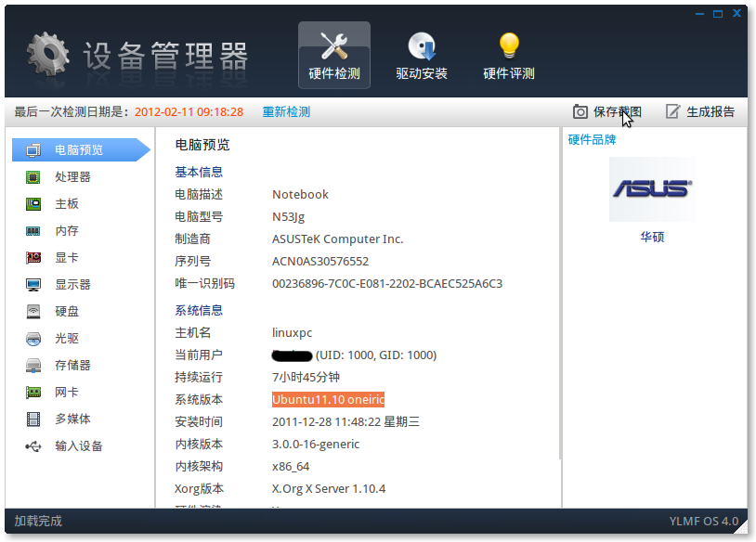Viewport: 756px width, 542px height.
Task: Minimize the device manager window
Action: coord(699,14)
